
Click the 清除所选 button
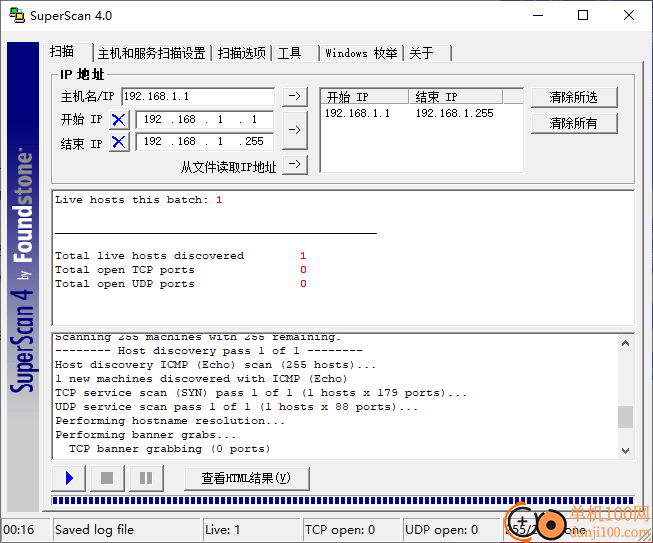click(574, 97)
